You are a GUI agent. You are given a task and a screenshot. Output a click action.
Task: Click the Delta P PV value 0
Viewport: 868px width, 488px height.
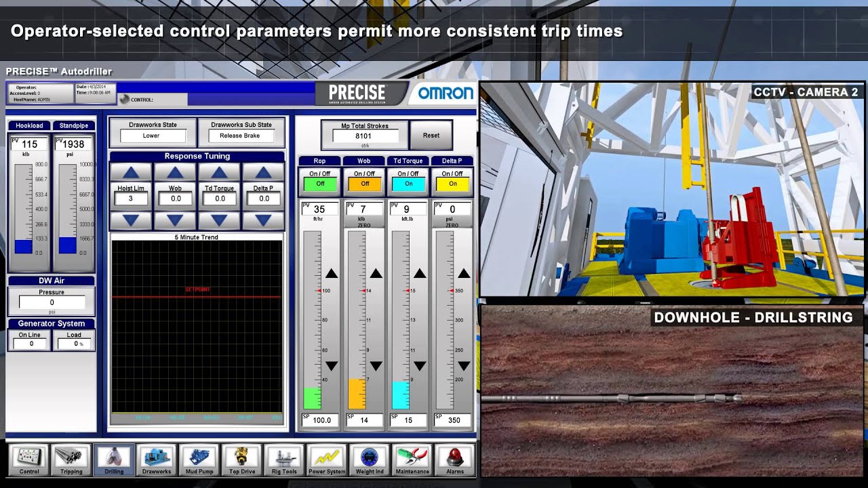pyautogui.click(x=452, y=209)
